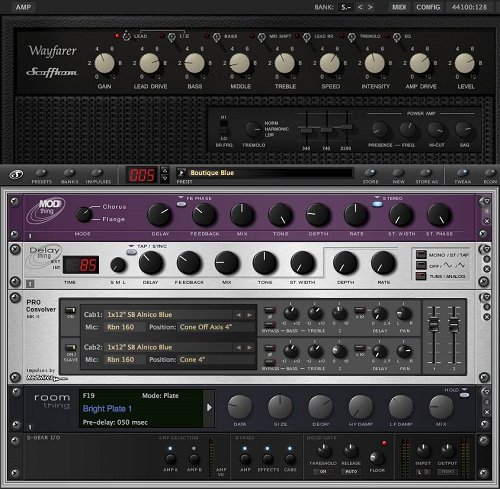
Task: Close the Delay Thing rack unit
Action: (x=487, y=269)
